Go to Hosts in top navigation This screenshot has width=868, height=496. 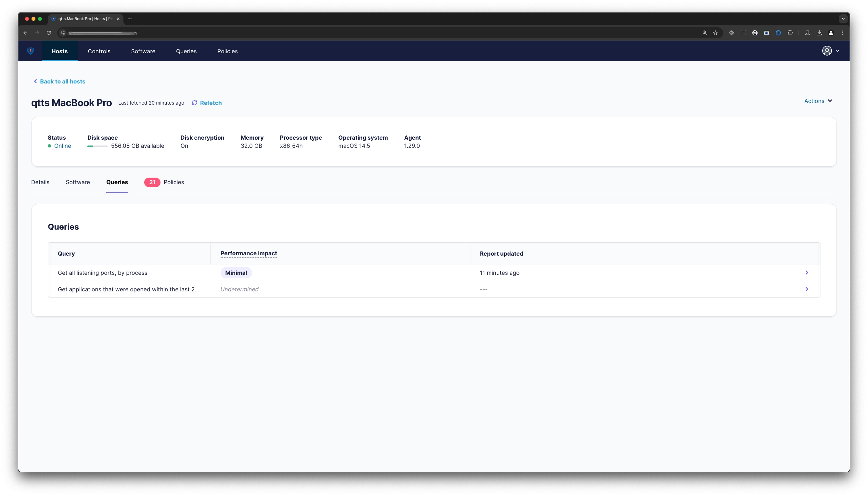60,51
